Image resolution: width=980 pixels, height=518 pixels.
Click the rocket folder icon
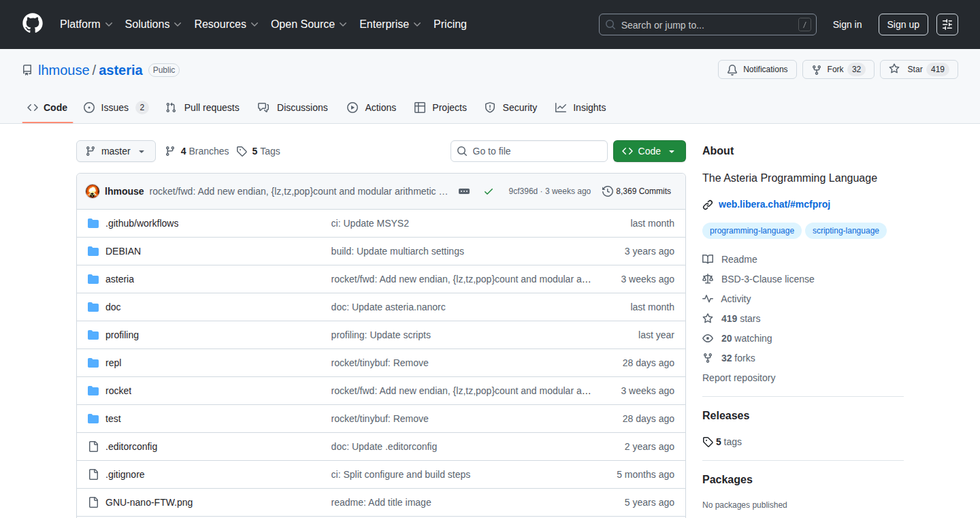pyautogui.click(x=94, y=391)
